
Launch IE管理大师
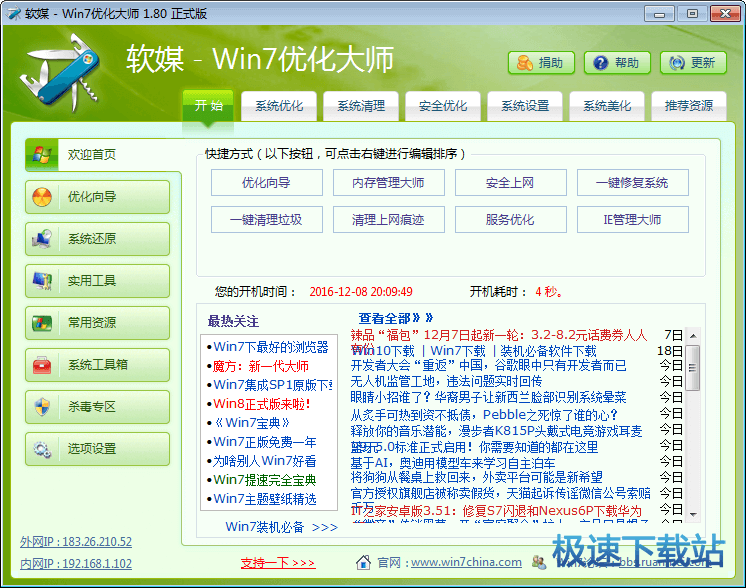[x=633, y=220]
